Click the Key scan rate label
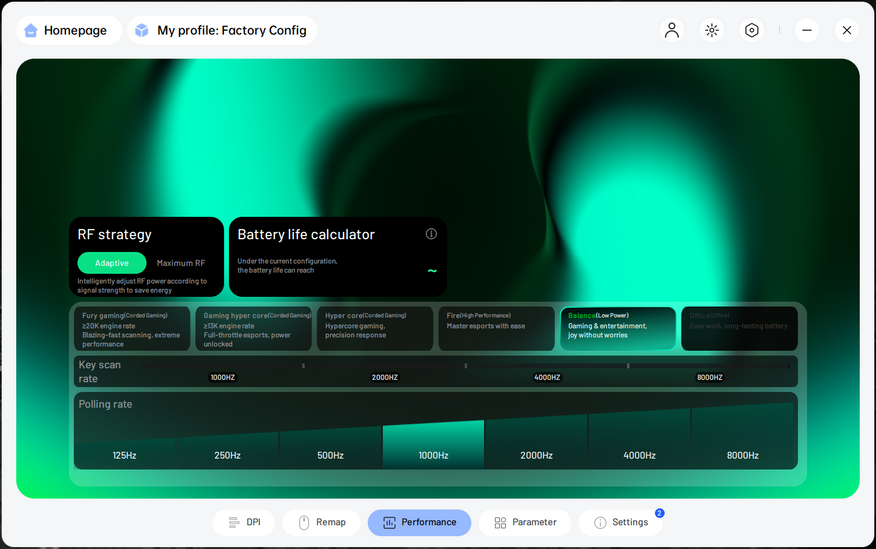 100,371
